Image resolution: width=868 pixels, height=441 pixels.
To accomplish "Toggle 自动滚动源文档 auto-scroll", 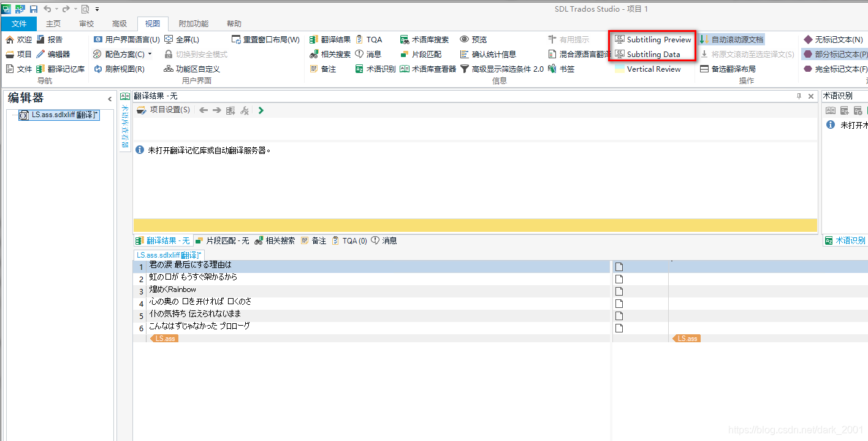I will (731, 39).
